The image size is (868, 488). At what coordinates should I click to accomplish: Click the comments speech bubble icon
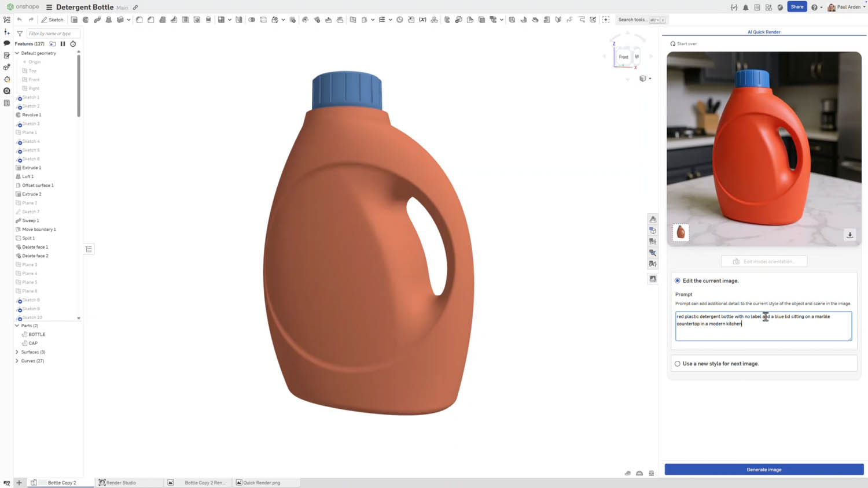pyautogui.click(x=7, y=43)
